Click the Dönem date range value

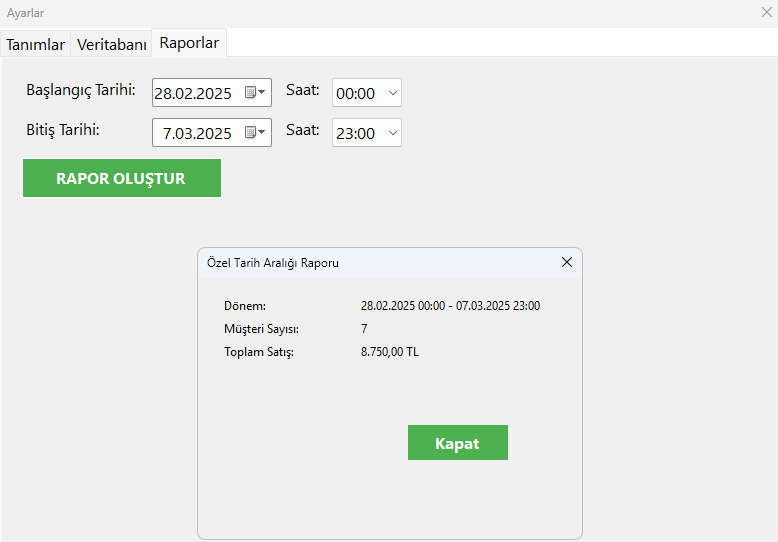tap(450, 306)
